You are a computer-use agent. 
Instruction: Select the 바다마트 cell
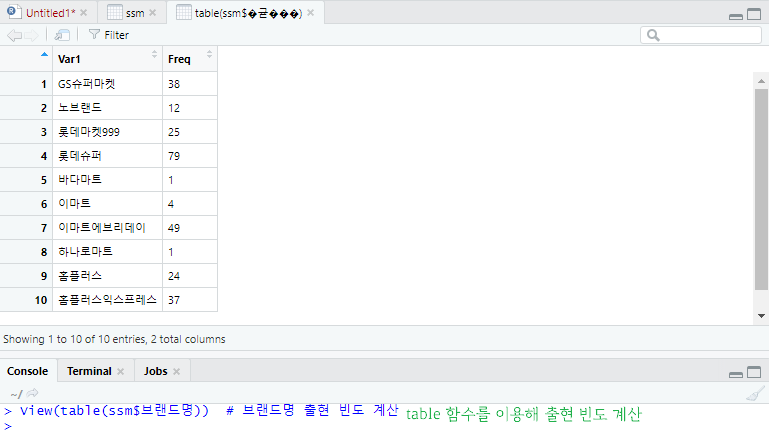[x=107, y=180]
